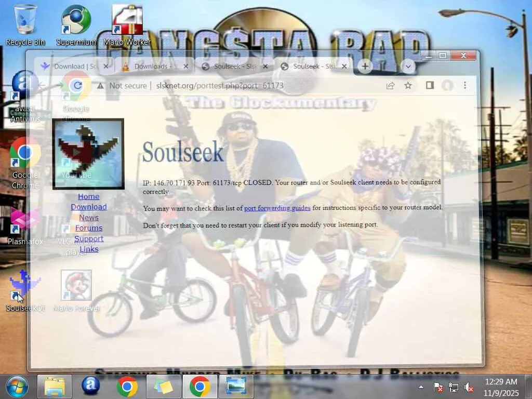Open the Recycle Bin desktop icon
Image resolution: width=532 pixels, height=399 pixels.
pyautogui.click(x=25, y=25)
